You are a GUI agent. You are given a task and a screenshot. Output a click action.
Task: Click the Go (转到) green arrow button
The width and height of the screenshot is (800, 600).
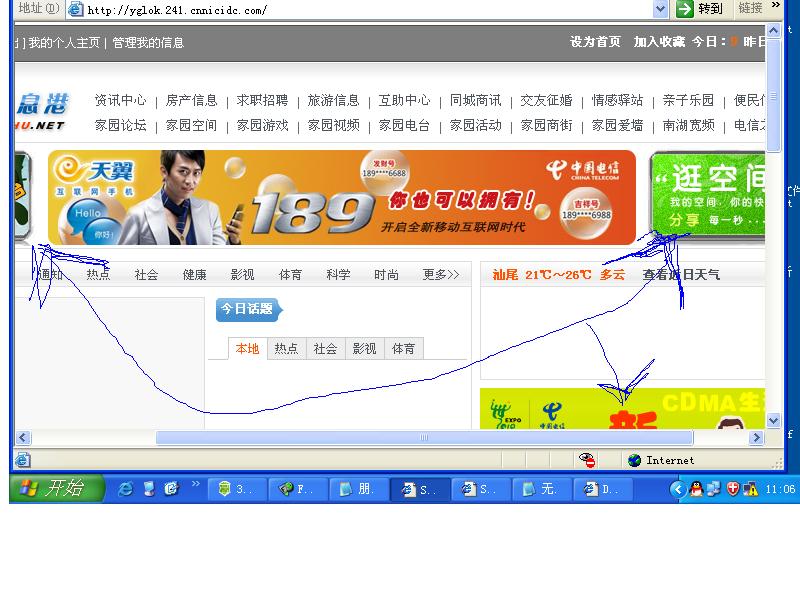pyautogui.click(x=685, y=9)
